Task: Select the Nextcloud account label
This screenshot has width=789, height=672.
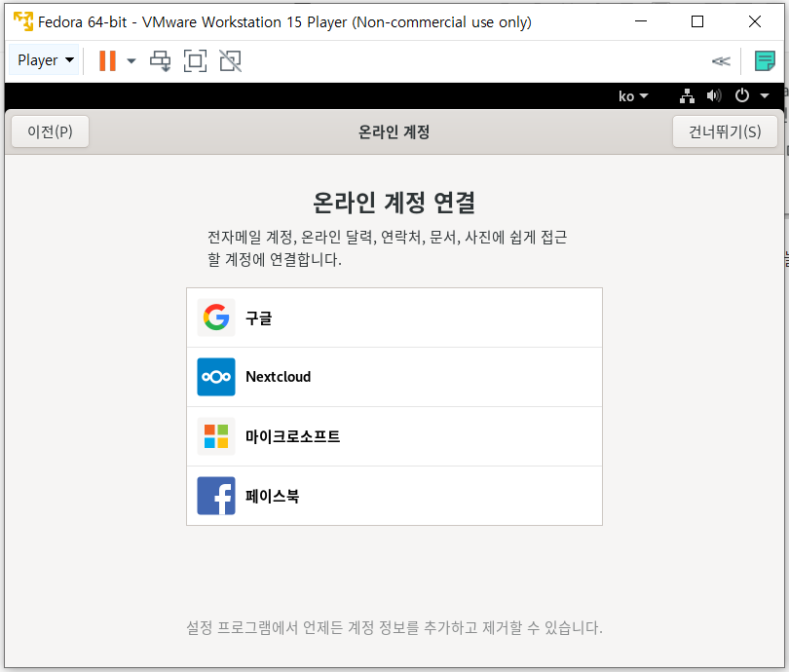Action: (279, 377)
